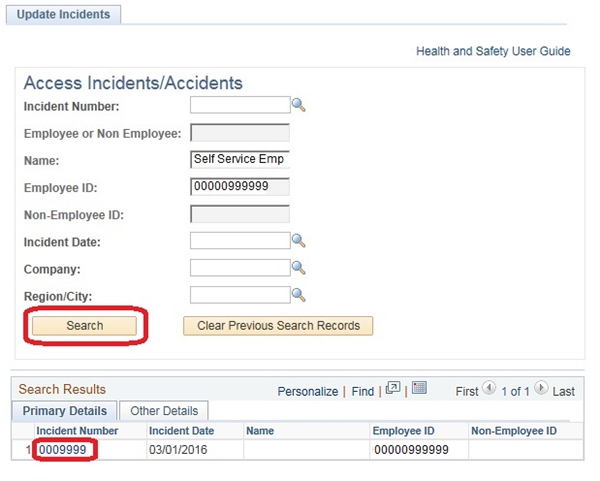Image resolution: width=600 pixels, height=481 pixels.
Task: Click the download to spreadsheet grid icon
Action: click(420, 389)
